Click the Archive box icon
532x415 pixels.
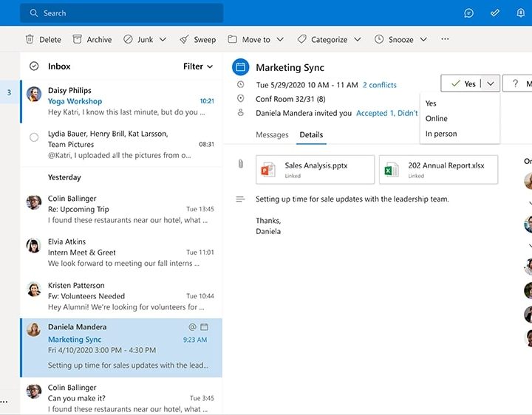click(78, 39)
